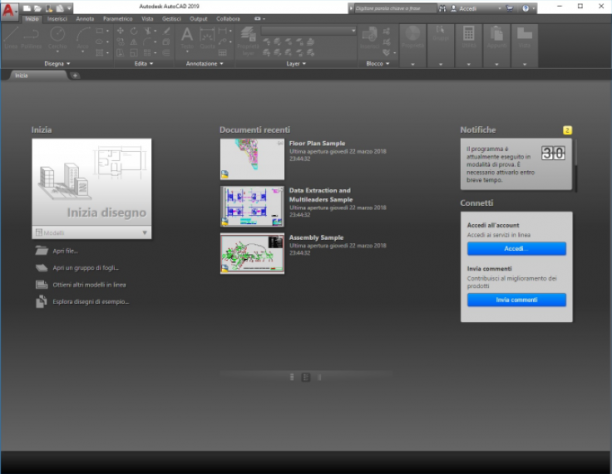Switch to the Gestisci ribbon tab
612x474 pixels.
click(x=171, y=19)
